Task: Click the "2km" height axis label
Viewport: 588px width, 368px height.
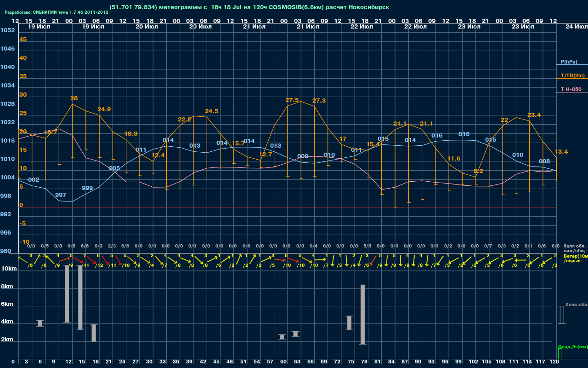Action: pyautogui.click(x=7, y=340)
